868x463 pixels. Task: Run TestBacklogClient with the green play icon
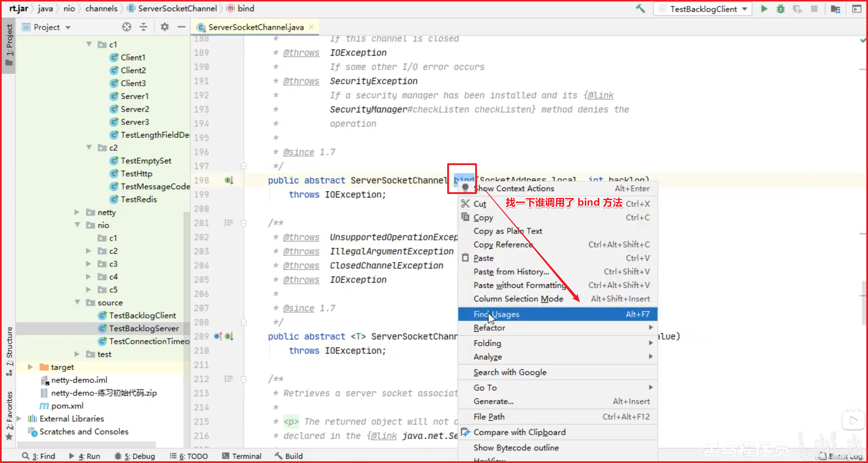coord(764,9)
